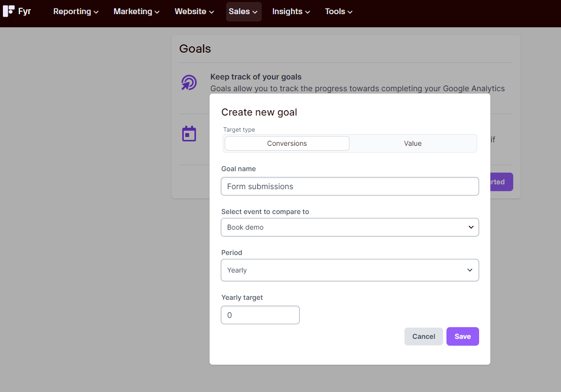
Task: Expand the Period dropdown set to Yearly
Action: coord(349,270)
